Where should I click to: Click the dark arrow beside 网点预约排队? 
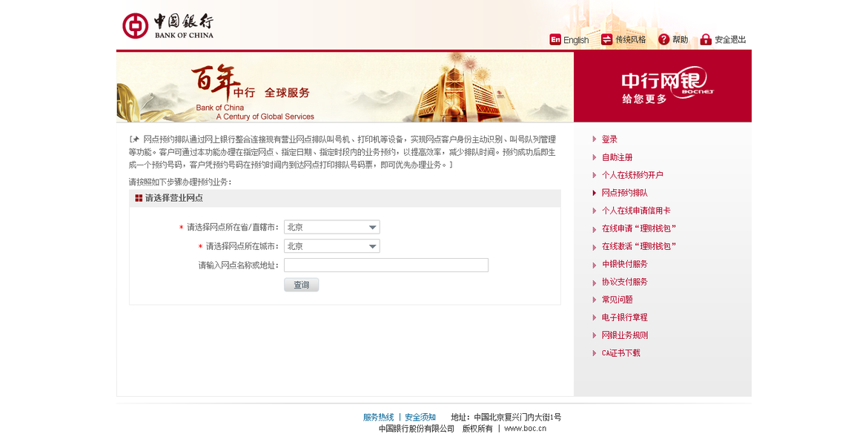click(x=594, y=193)
